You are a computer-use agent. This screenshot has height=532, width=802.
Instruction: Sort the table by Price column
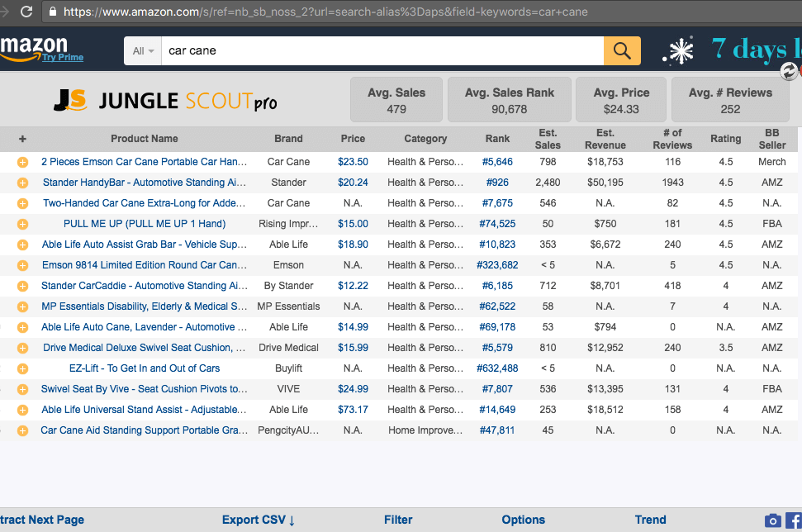pos(353,139)
